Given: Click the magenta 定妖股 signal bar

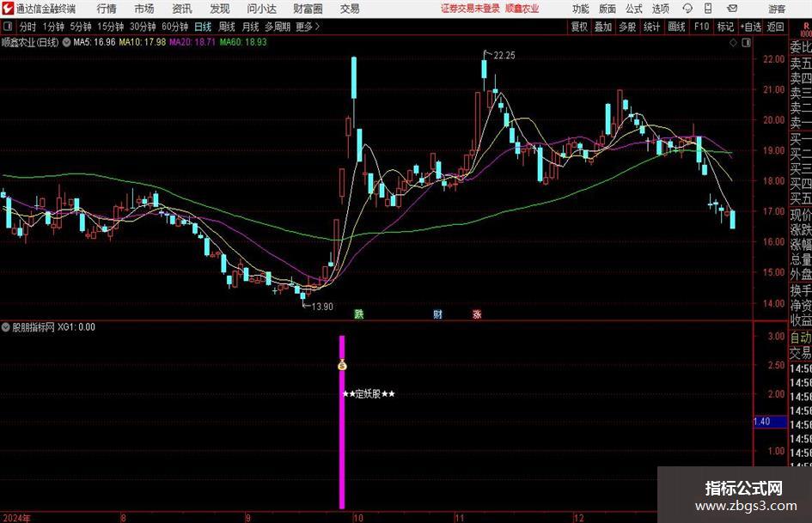Looking at the screenshot, I should coord(342,422).
